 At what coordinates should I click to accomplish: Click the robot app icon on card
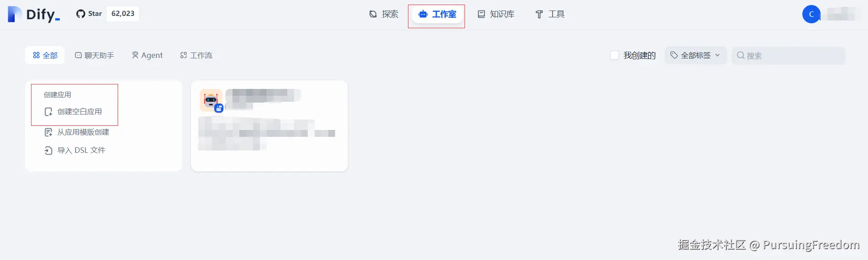click(x=211, y=100)
